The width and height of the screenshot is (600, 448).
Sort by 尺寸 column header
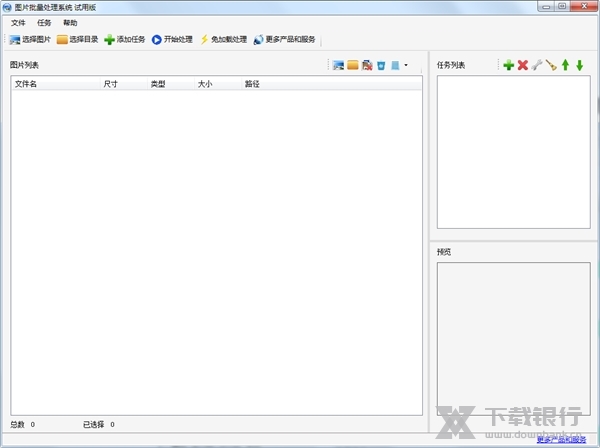[x=124, y=84]
